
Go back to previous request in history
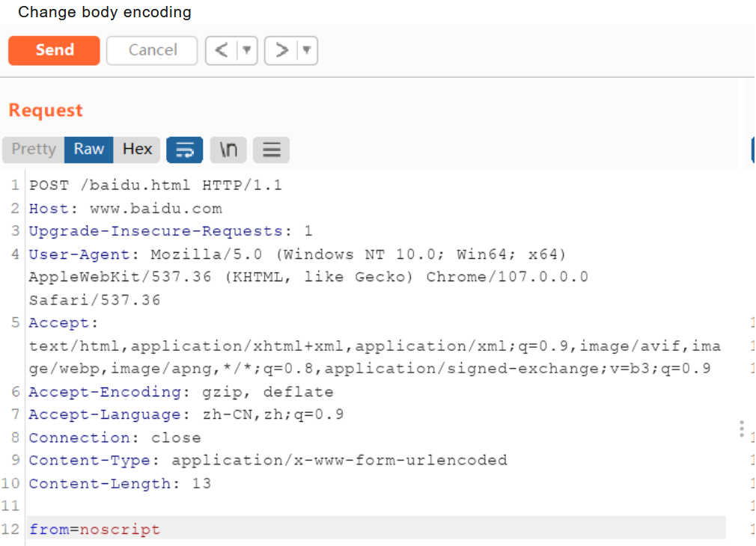pyautogui.click(x=222, y=50)
